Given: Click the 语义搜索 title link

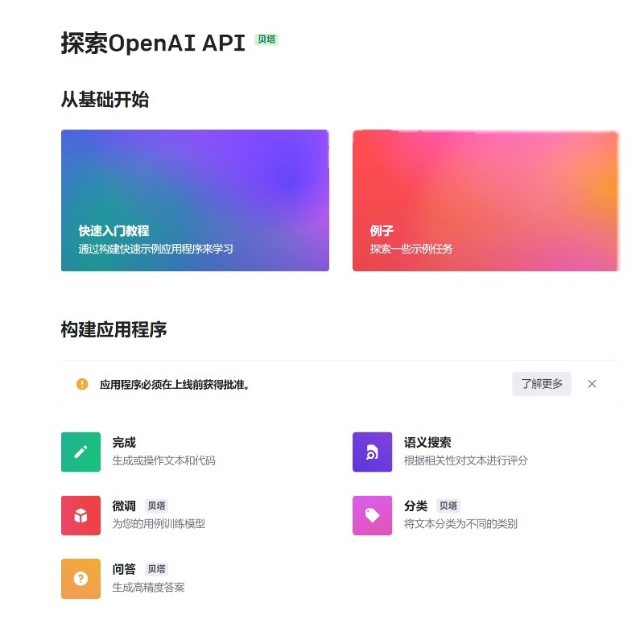Looking at the screenshot, I should click(427, 442).
